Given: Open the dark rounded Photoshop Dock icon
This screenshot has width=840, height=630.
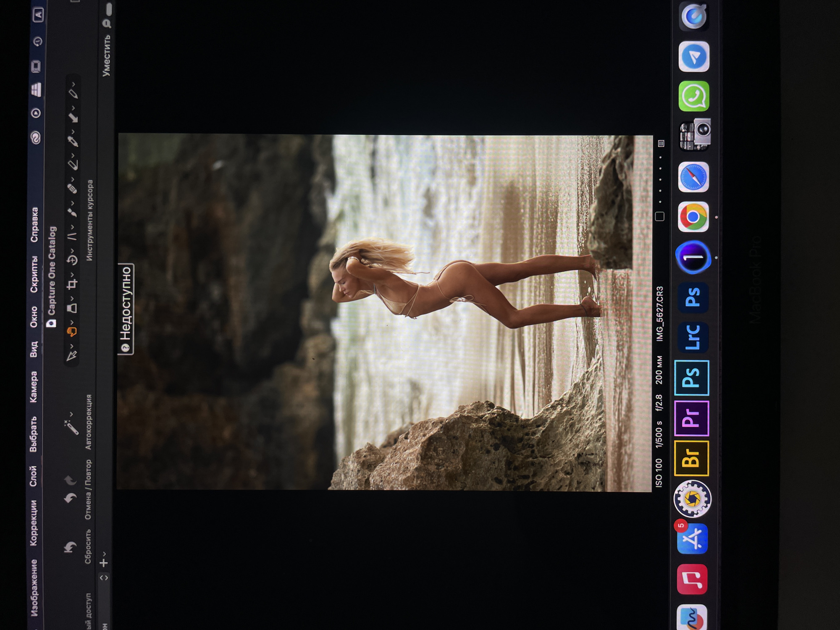Looking at the screenshot, I should point(693,297).
